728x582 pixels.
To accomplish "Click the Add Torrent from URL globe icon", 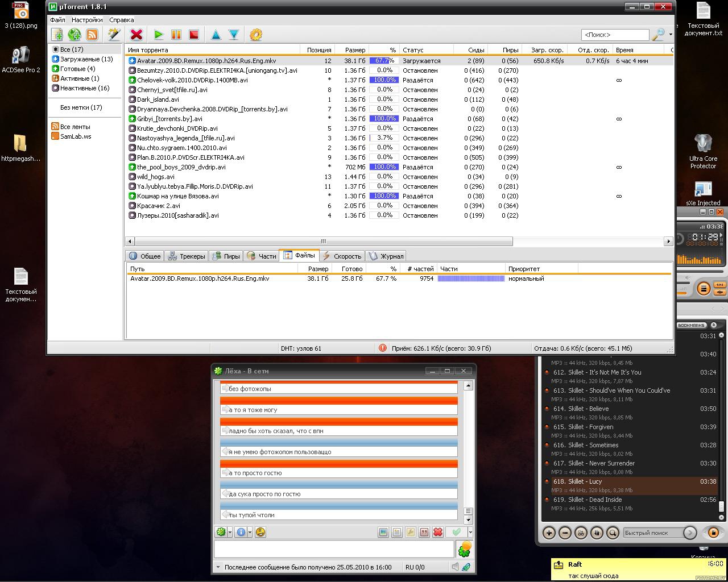I will [75, 35].
